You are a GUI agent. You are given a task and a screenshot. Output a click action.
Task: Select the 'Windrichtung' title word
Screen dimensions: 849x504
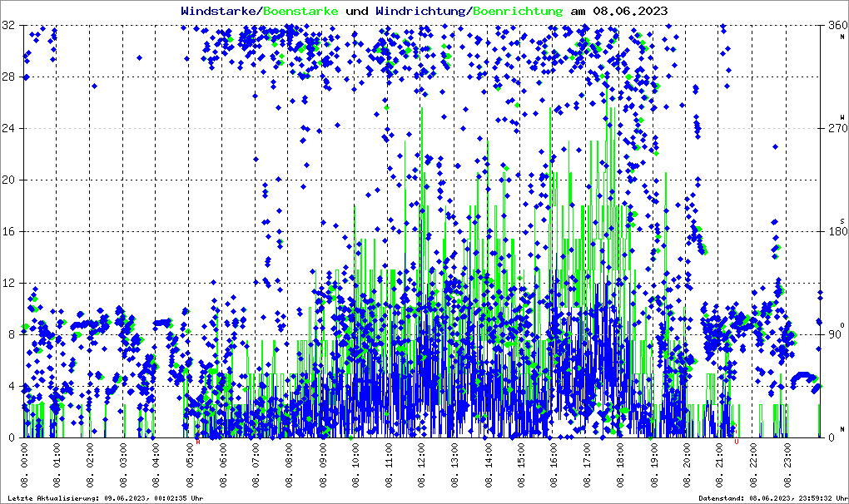(420, 11)
